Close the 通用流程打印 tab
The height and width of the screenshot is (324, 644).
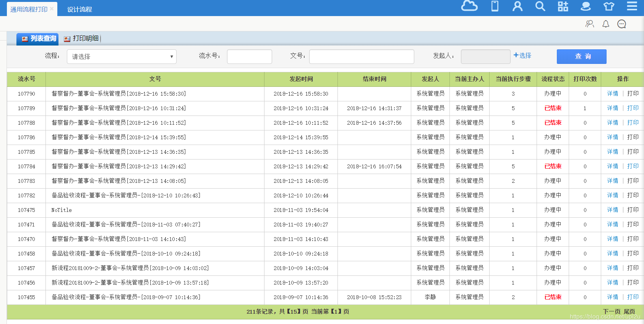tap(52, 8)
